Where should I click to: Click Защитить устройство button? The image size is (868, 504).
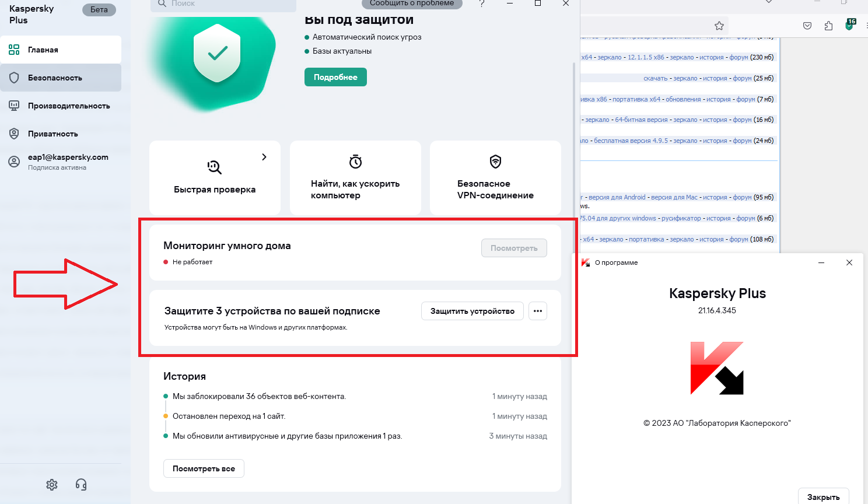(x=473, y=311)
